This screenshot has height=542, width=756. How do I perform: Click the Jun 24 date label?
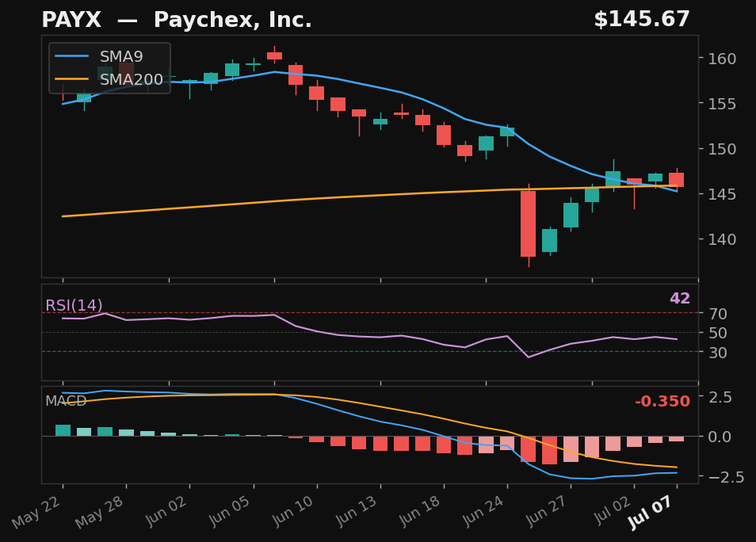coord(483,511)
